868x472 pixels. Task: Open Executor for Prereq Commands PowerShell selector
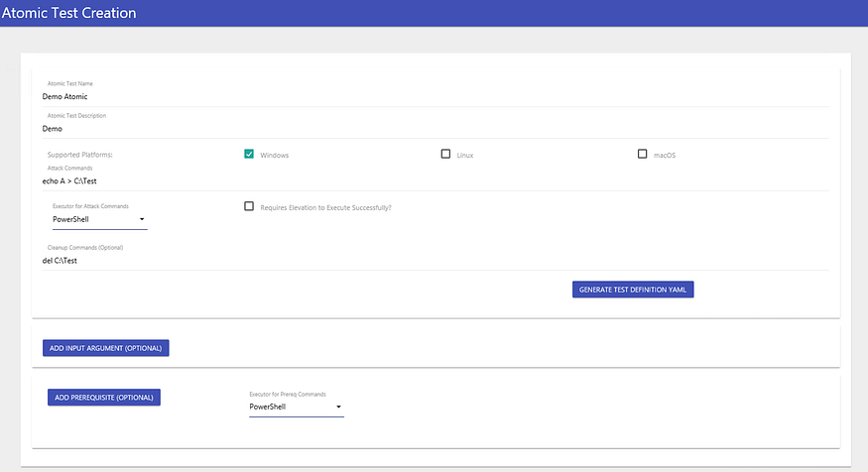[294, 407]
